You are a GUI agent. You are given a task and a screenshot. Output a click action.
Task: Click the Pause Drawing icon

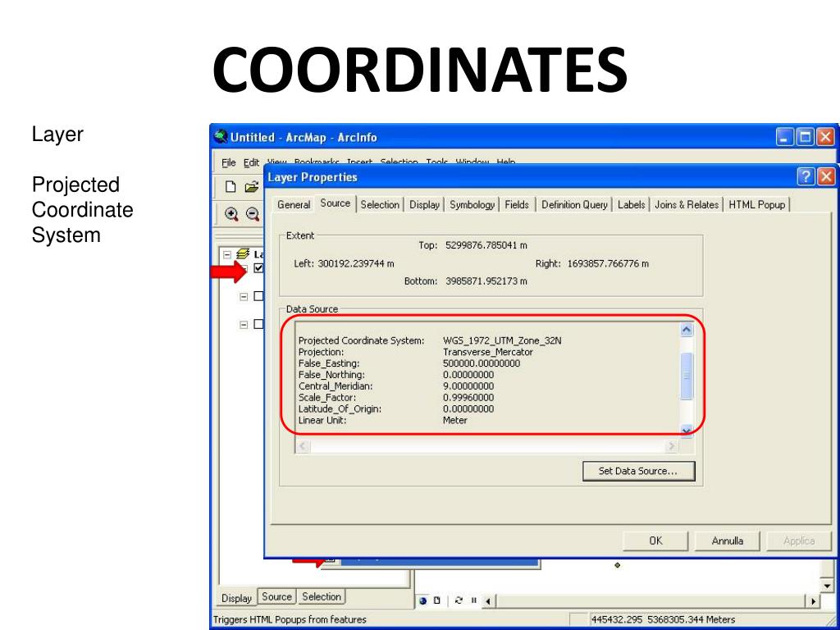tap(473, 600)
